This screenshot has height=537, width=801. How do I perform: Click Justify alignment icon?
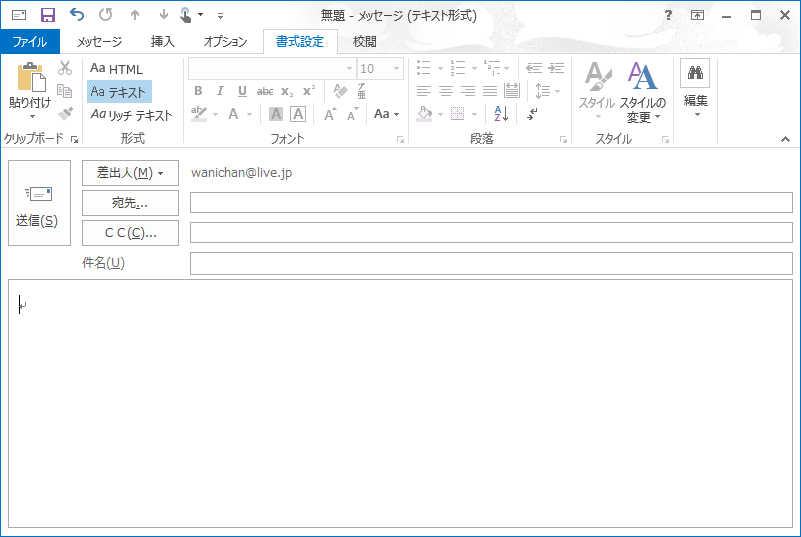point(490,91)
